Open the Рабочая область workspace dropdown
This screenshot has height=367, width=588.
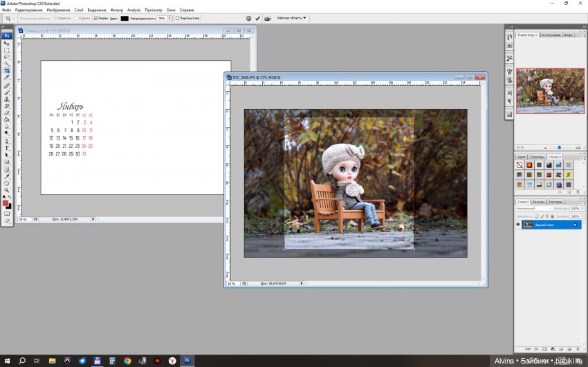click(291, 18)
